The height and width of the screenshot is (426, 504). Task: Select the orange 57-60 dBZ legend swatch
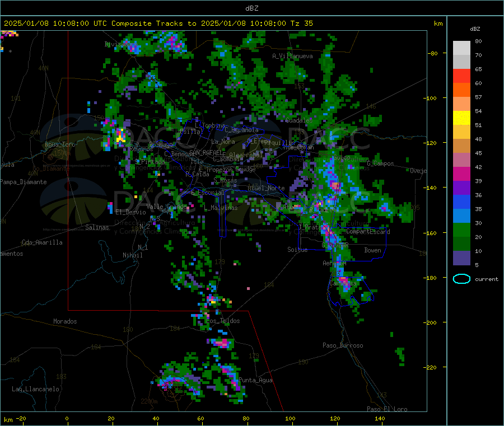(461, 90)
